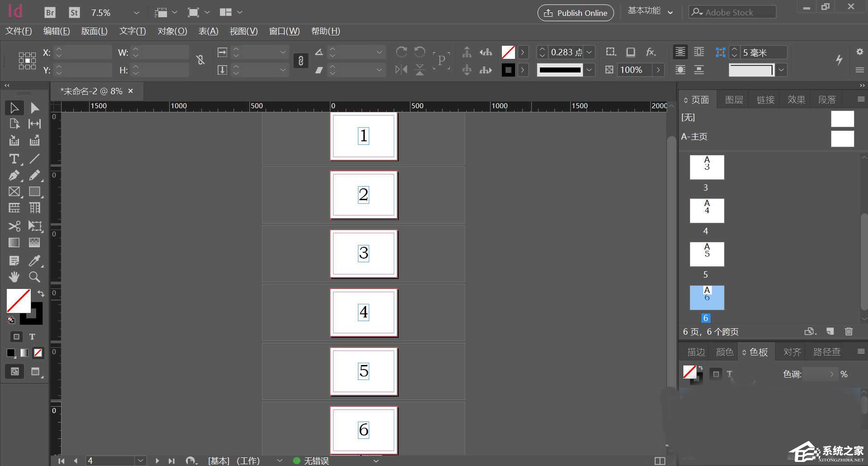Click the Publish Online button
Screen dimensions: 868x466
[x=575, y=13]
